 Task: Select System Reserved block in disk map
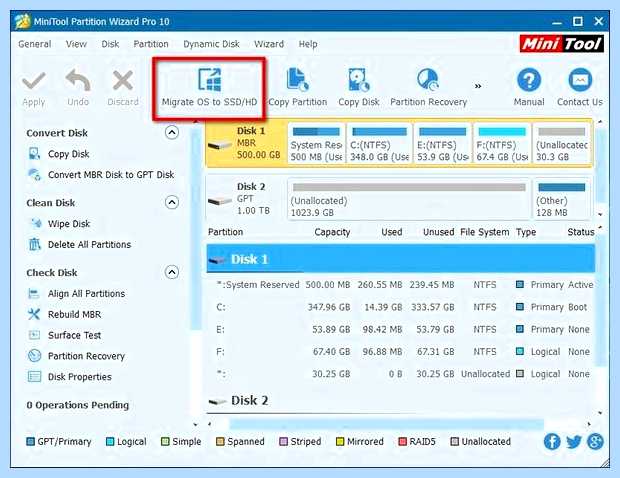(x=316, y=144)
